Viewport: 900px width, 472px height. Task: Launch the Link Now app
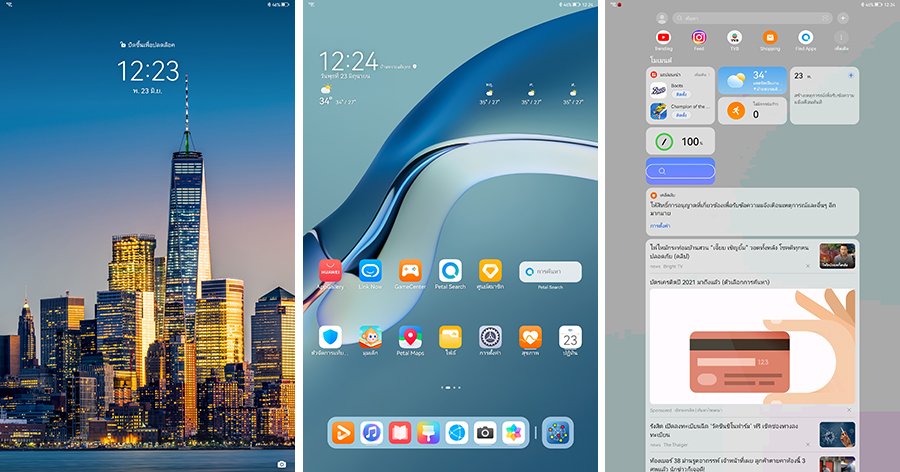pos(370,271)
